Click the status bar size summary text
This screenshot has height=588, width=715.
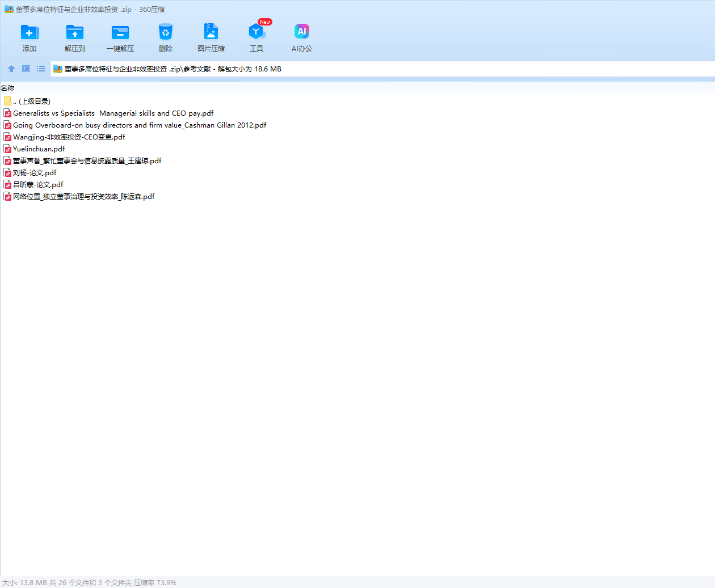[x=89, y=583]
